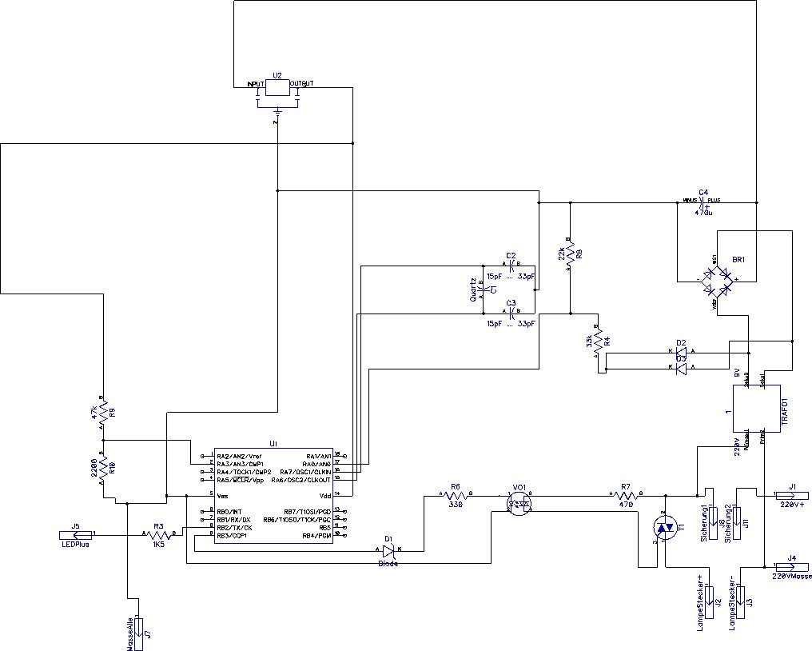Click the 'RA2/AN2/Vref' pin label

point(237,456)
